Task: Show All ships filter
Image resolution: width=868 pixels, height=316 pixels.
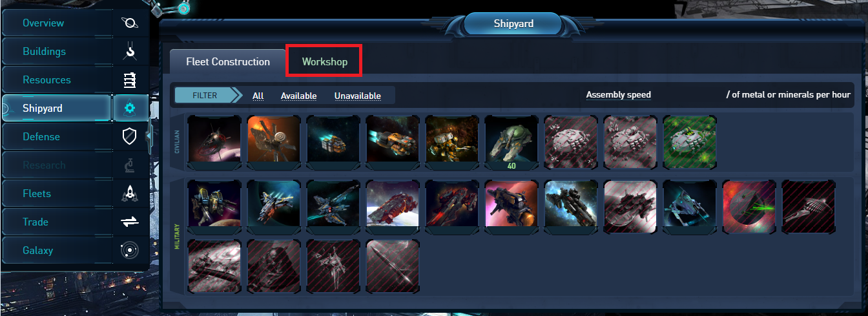Action: pos(258,96)
